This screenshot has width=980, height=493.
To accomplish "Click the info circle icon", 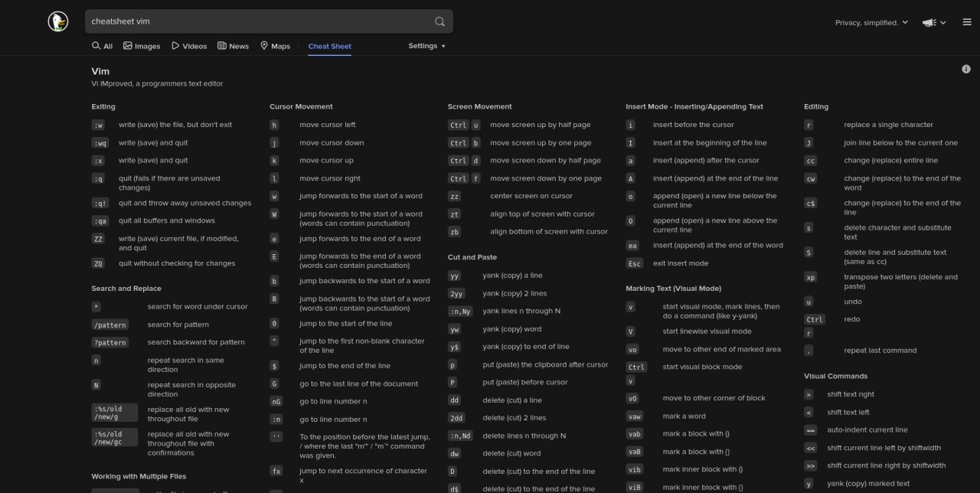I will (x=966, y=69).
